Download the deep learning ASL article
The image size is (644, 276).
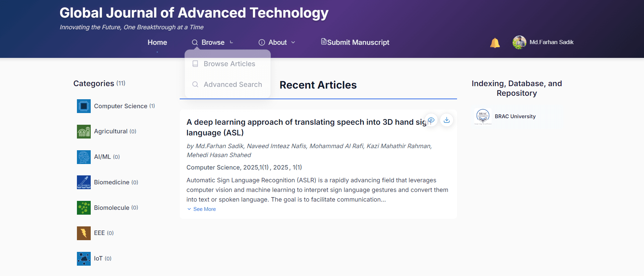coord(447,120)
